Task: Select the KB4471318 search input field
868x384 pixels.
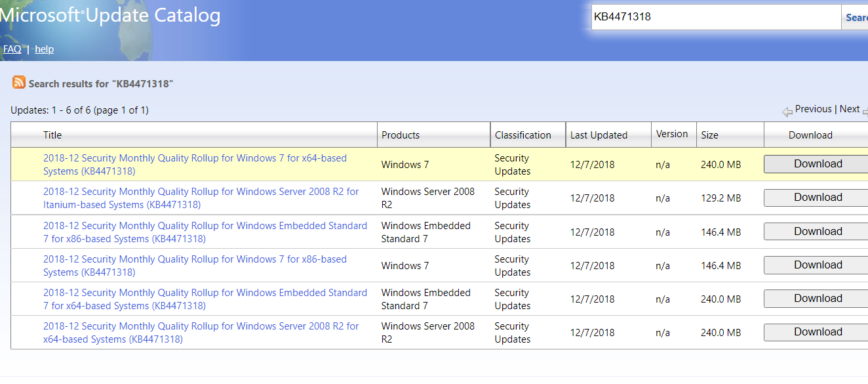Action: pos(715,17)
